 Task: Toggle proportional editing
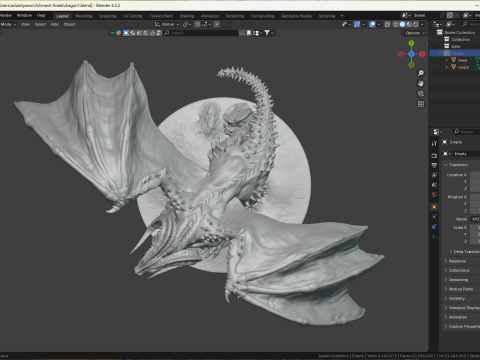pos(217,24)
